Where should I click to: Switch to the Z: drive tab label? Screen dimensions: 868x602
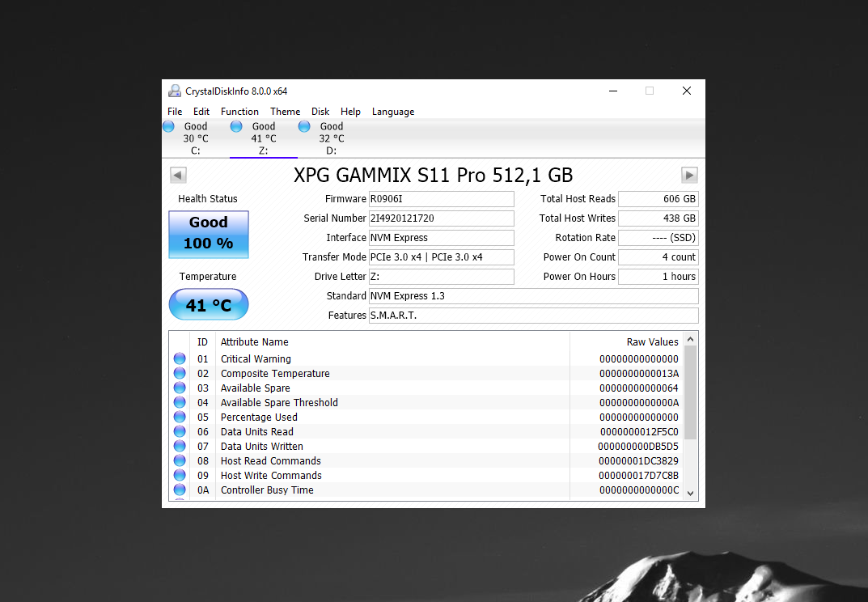tap(264, 150)
